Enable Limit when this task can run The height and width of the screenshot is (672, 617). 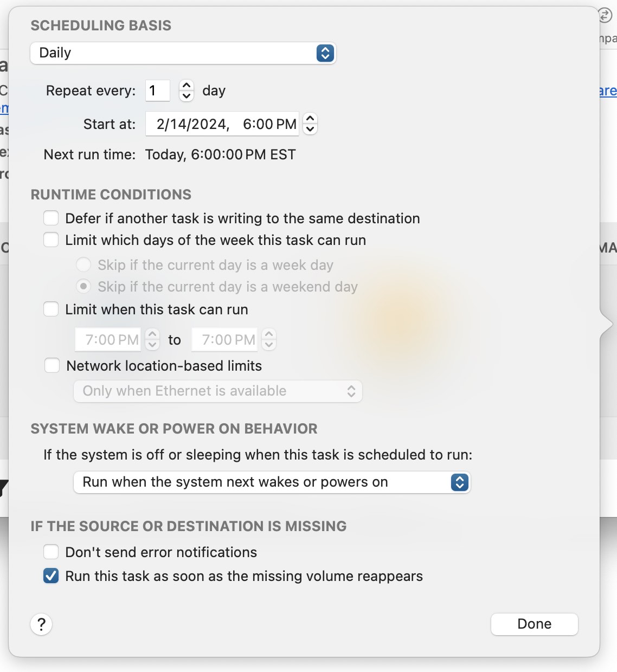tap(50, 309)
